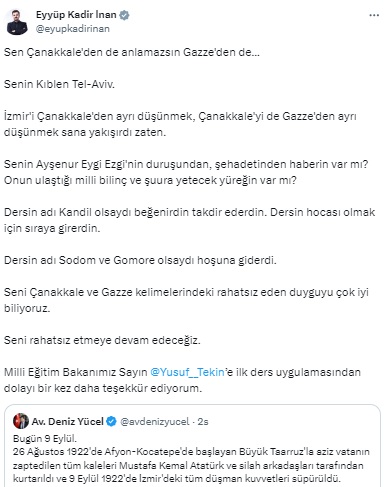The width and height of the screenshot is (388, 487).
Task: Click the verified badge beside Av. Deniz Yücel
Action: point(111,422)
